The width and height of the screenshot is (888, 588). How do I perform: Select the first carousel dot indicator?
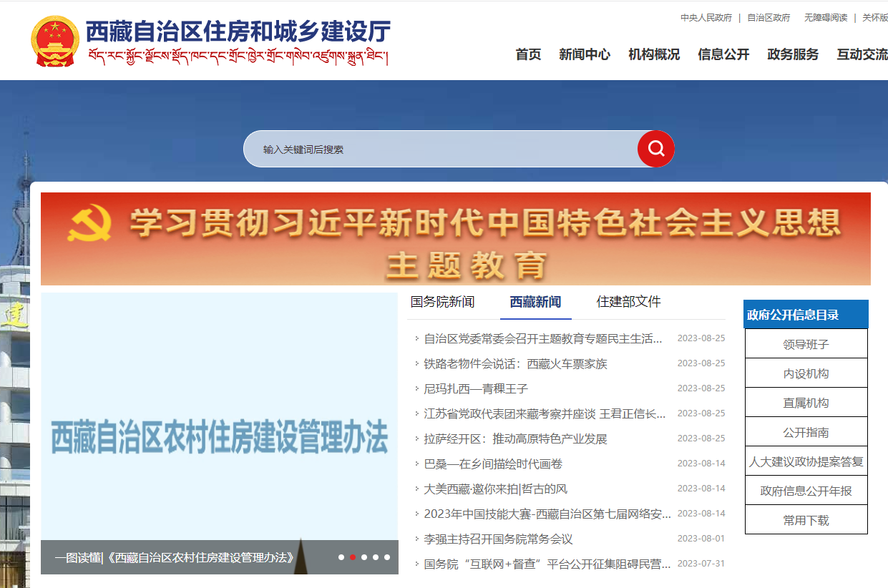(x=341, y=557)
